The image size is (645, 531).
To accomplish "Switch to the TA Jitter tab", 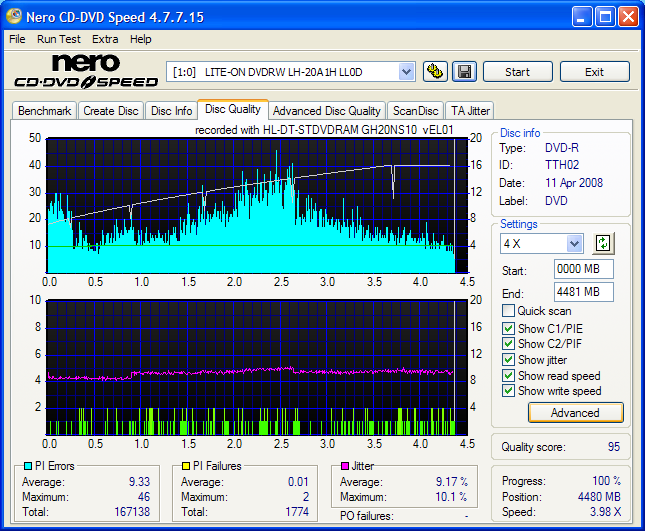I will point(470,111).
